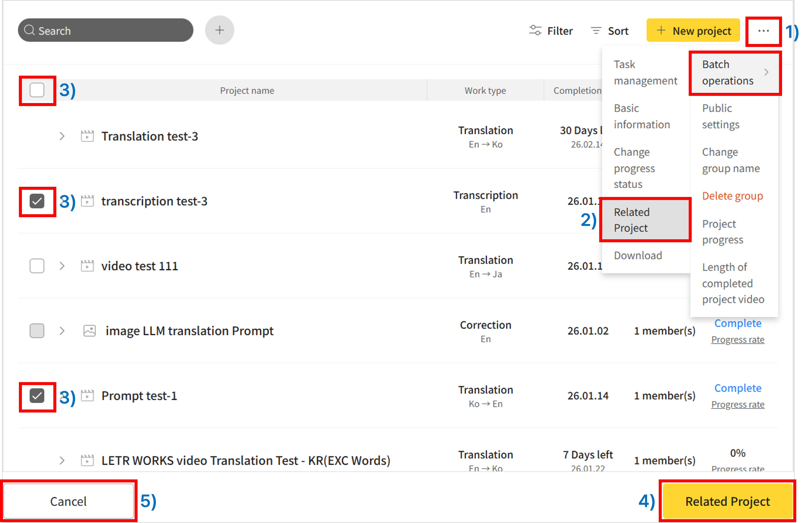Viewport: 812px width, 523px height.
Task: Expand the LETR WORKS video Translation Test row
Action: [x=62, y=461]
